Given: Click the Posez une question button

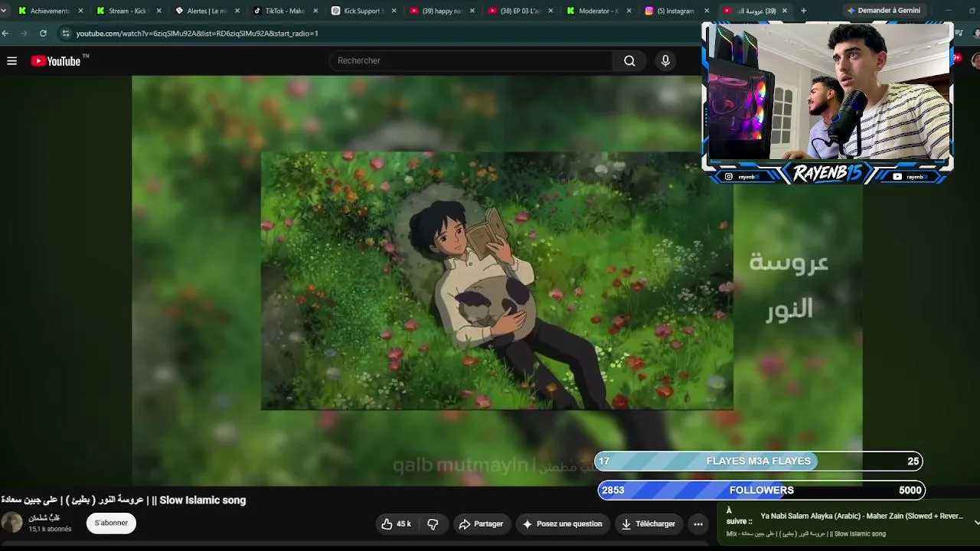Looking at the screenshot, I should click(x=562, y=524).
